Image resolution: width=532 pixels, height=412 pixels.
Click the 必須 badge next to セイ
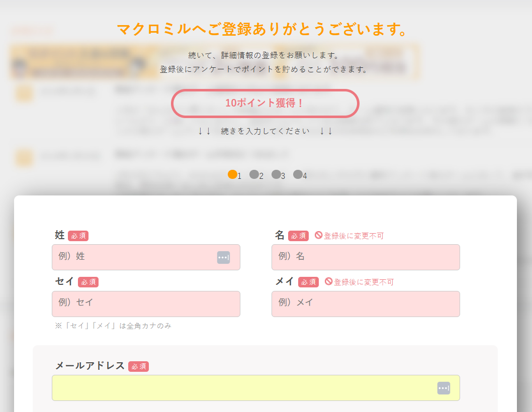click(88, 282)
